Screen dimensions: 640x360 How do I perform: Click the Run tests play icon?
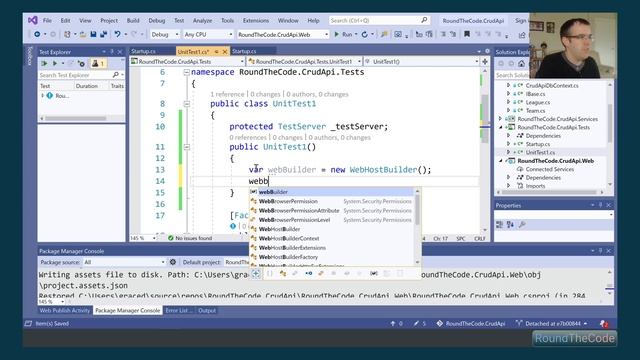point(55,63)
